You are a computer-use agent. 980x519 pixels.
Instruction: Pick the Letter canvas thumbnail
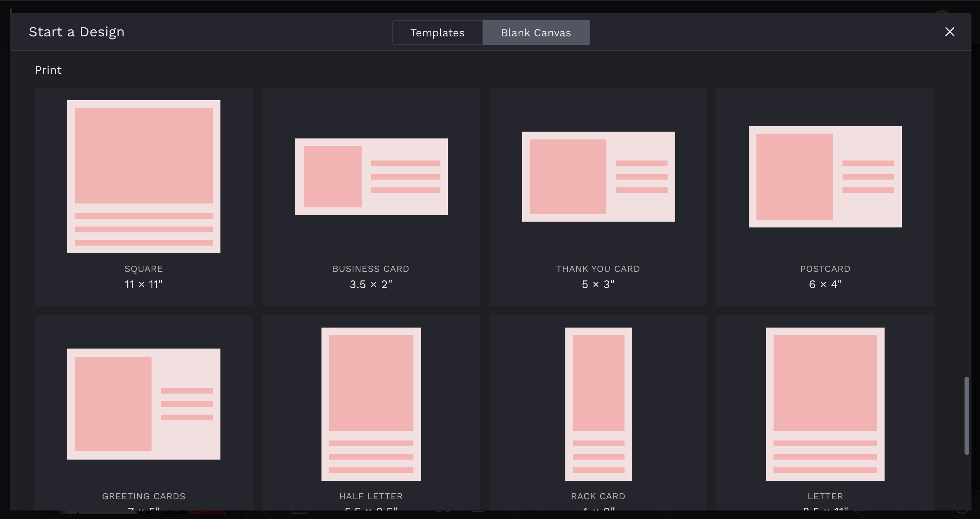[825, 404]
